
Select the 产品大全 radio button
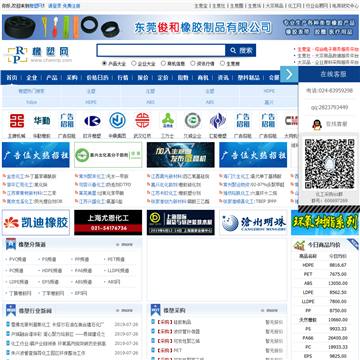pos(104,63)
